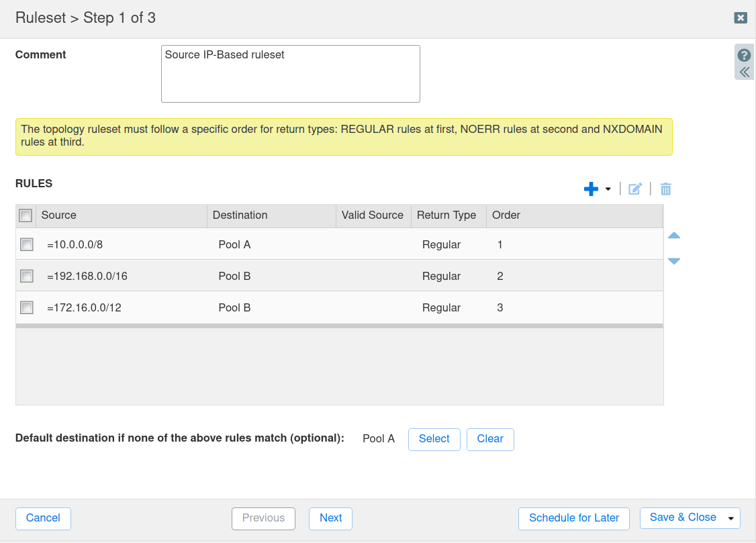
Task: Move the selected rule down with the arrow
Action: [673, 261]
